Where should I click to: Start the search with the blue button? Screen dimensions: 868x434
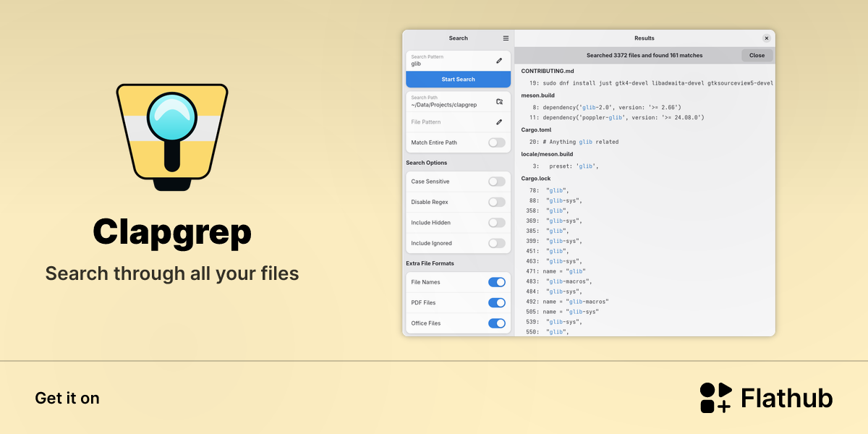[459, 80]
